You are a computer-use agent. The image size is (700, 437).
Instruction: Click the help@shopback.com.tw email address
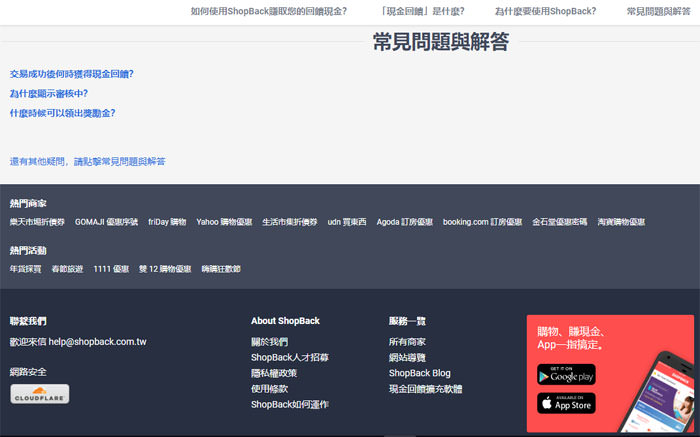[x=97, y=342]
